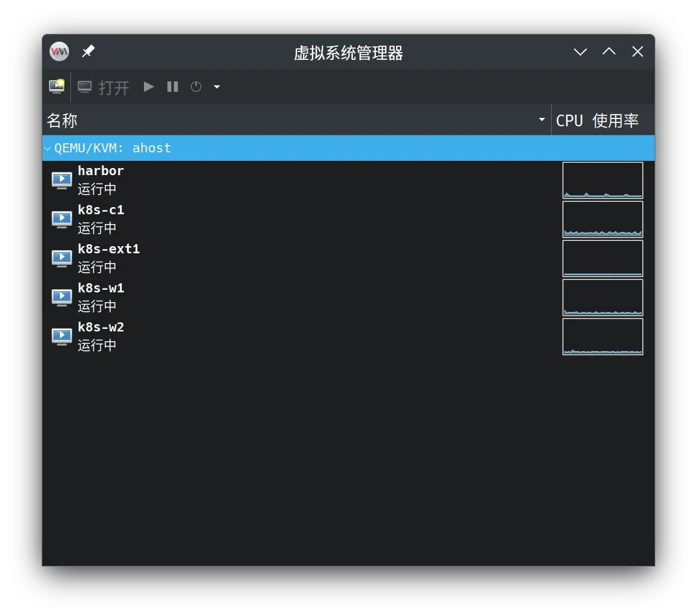Toggle the pin window icon in titlebar
The image size is (697, 616).
88,51
